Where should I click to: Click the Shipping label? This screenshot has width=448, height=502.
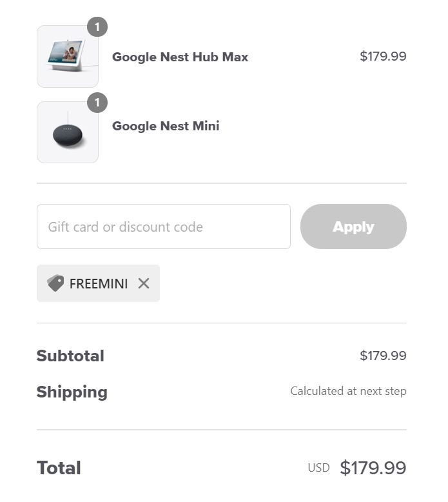(x=72, y=392)
